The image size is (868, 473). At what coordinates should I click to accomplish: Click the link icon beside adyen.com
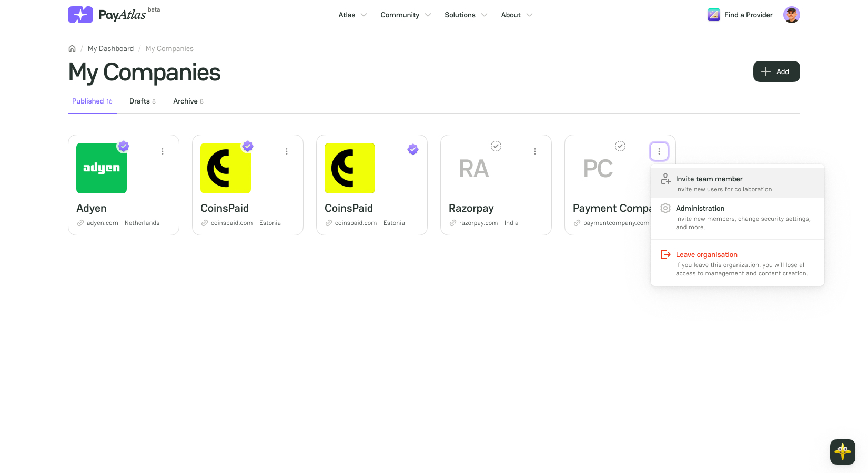coord(80,223)
